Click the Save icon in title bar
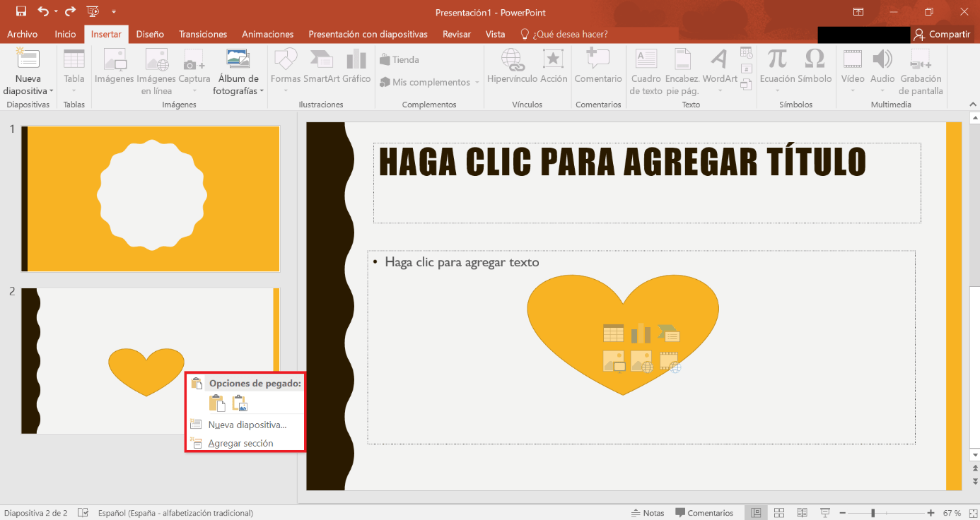The height and width of the screenshot is (520, 980). click(21, 11)
